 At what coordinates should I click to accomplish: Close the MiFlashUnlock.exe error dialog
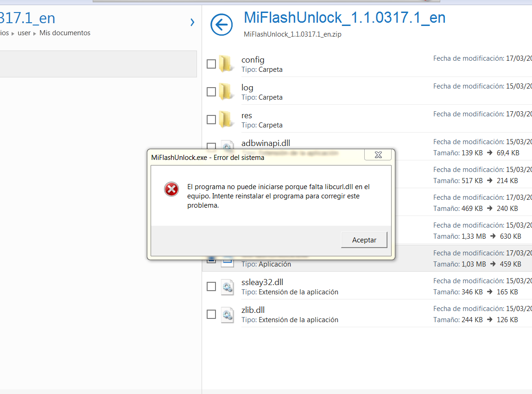(378, 155)
